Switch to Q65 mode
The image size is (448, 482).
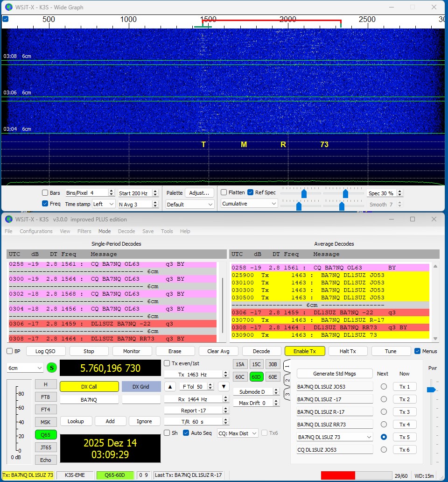tap(45, 434)
